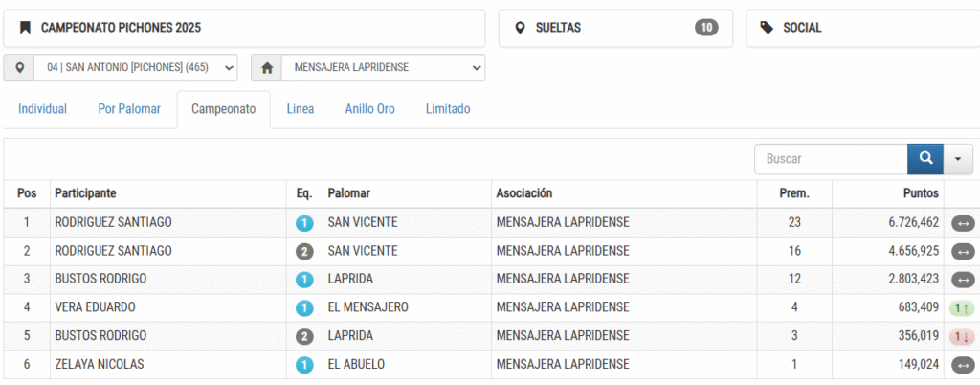Select participant Vera Eduardo
Viewport: 980px width, 385px height.
95,307
